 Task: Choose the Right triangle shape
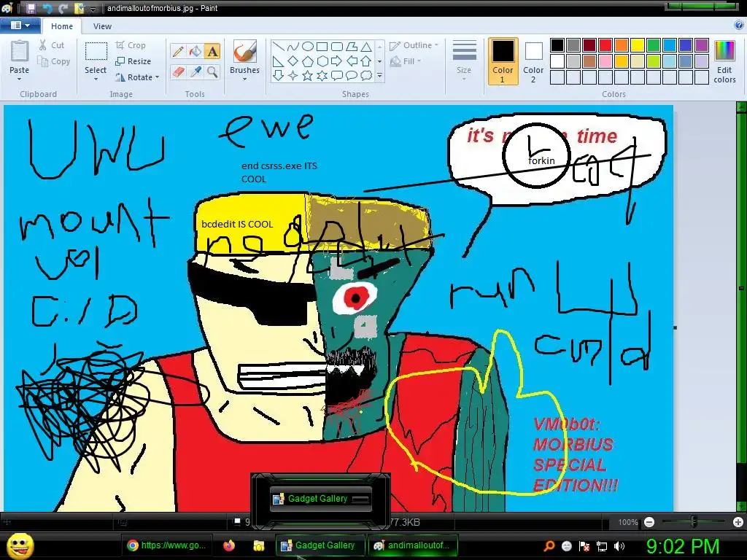click(x=279, y=61)
